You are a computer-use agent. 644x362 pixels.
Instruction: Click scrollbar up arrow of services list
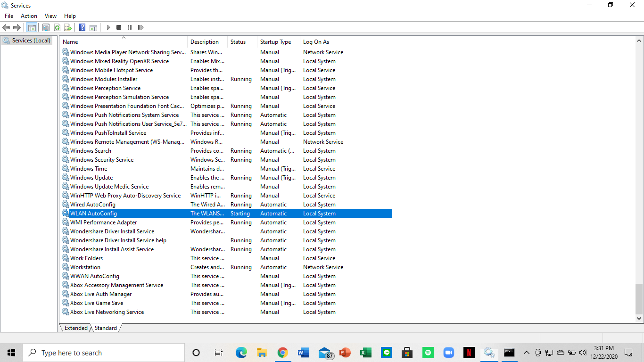click(x=639, y=41)
